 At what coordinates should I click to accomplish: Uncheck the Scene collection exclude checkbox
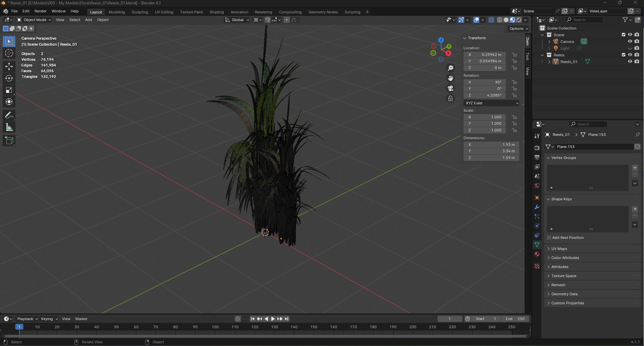624,35
